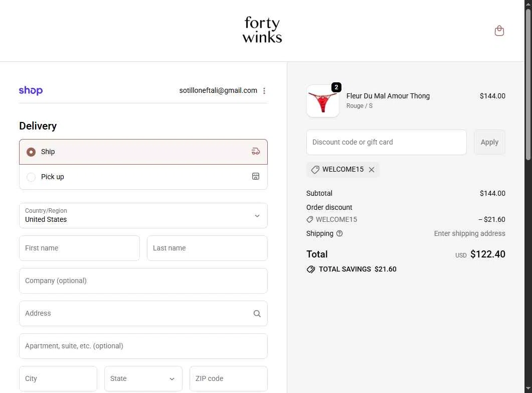This screenshot has width=532, height=393.
Task: Click TOTAL SAVINGS $21.60 text
Action: tap(358, 270)
